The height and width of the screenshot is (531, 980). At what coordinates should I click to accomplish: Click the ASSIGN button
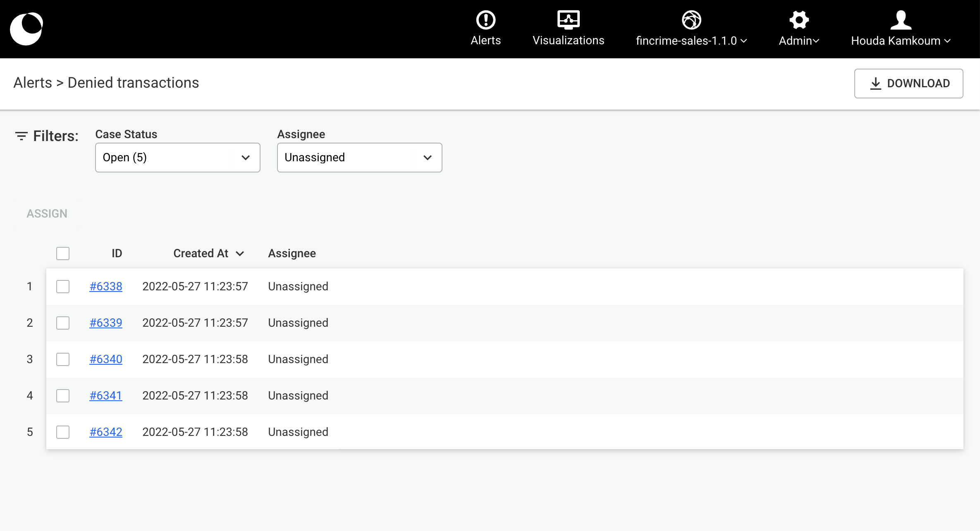click(x=47, y=213)
